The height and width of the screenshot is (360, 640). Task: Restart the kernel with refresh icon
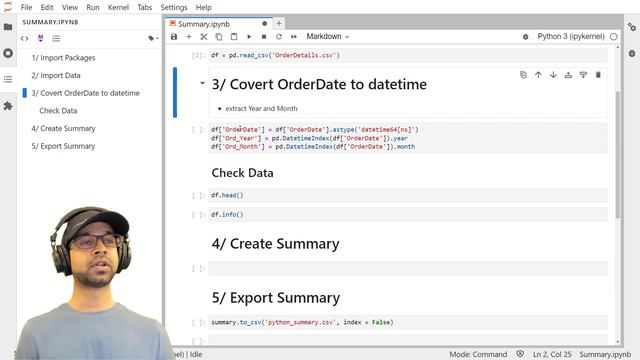(279, 37)
